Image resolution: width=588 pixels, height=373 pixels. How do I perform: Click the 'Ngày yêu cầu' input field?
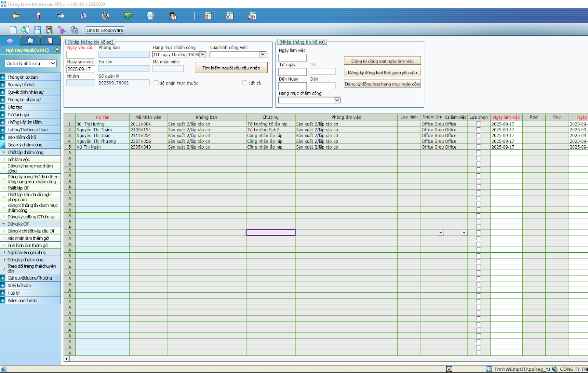(x=80, y=55)
